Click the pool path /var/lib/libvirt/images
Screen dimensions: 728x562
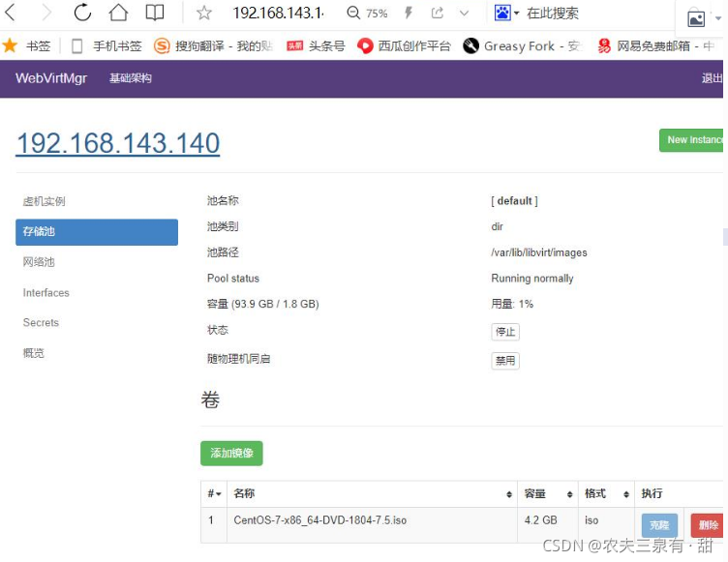click(x=539, y=252)
